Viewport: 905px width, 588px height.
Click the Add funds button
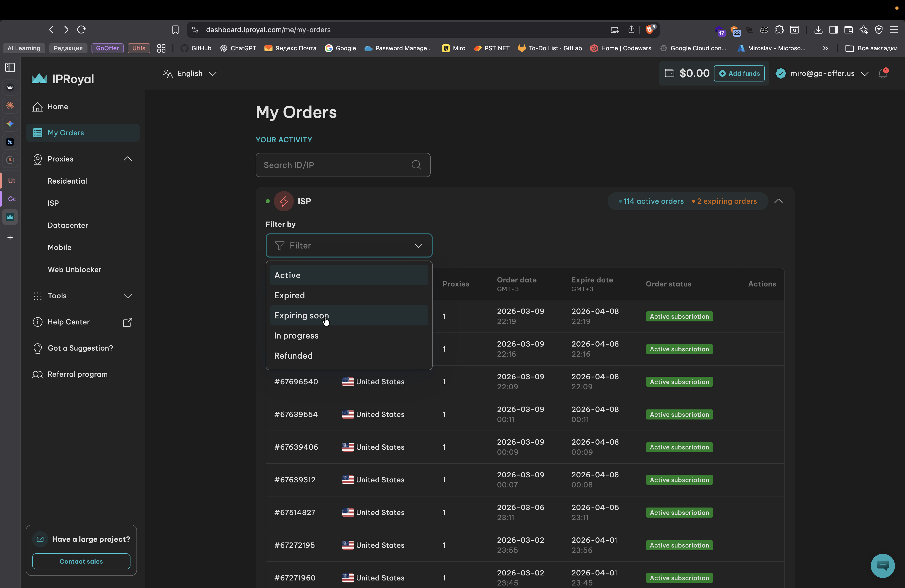(x=739, y=73)
